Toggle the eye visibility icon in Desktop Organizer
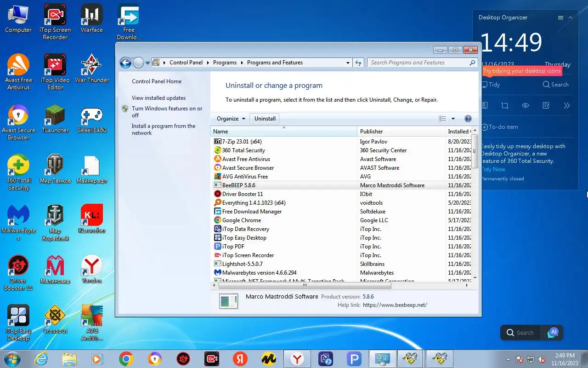Screen dimensions: 588x368 point(526,106)
